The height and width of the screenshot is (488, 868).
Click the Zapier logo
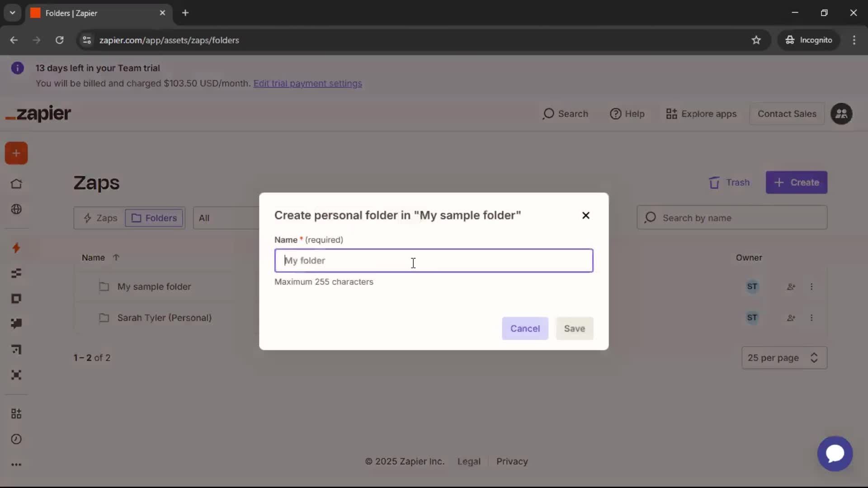pyautogui.click(x=38, y=113)
